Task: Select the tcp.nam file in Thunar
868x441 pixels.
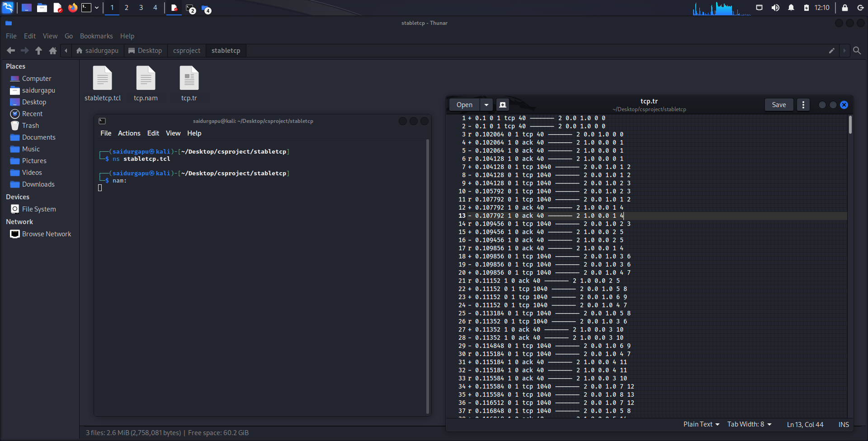Action: pos(146,81)
